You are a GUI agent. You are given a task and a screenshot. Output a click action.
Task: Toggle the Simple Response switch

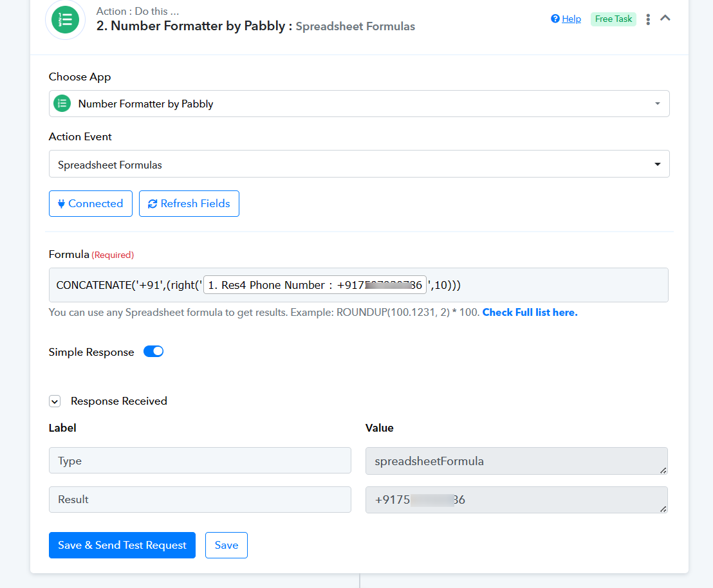point(153,351)
